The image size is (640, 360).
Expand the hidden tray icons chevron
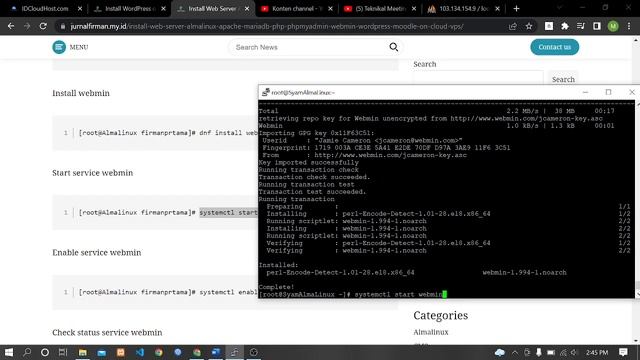[x=515, y=352]
